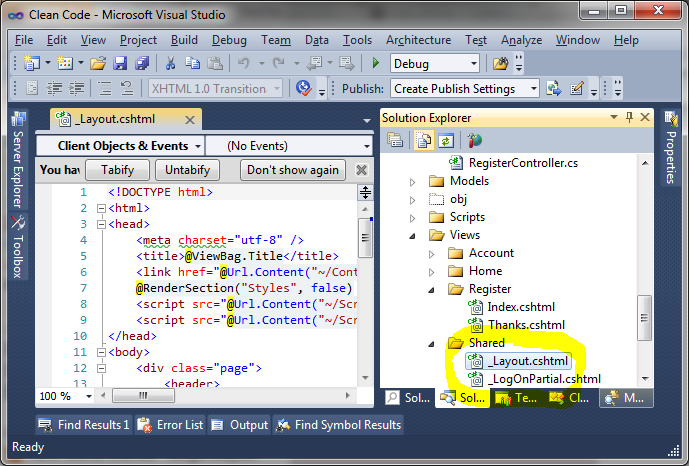Start debugging with the green play icon
The image size is (689, 466).
coord(376,63)
